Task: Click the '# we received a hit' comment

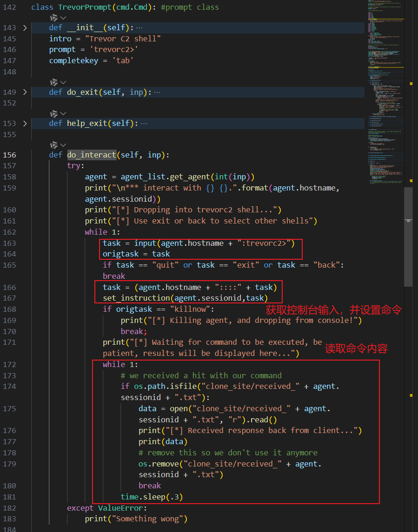Action: coord(201,375)
